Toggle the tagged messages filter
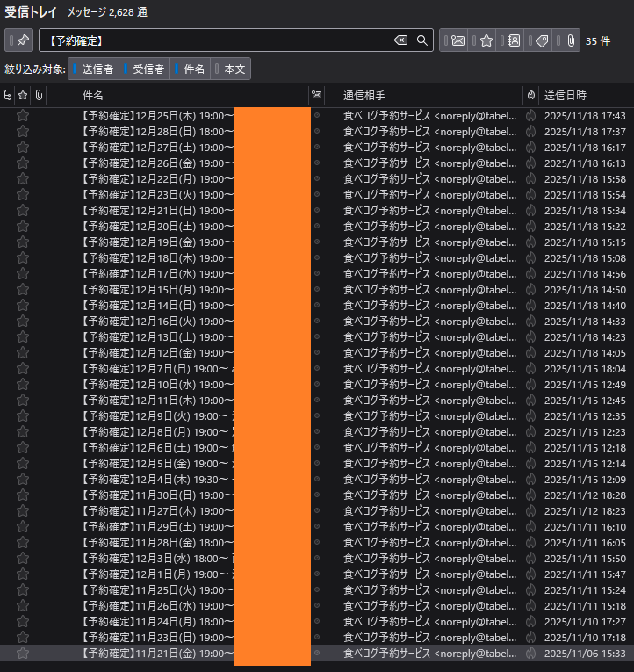The image size is (634, 672). click(x=538, y=40)
